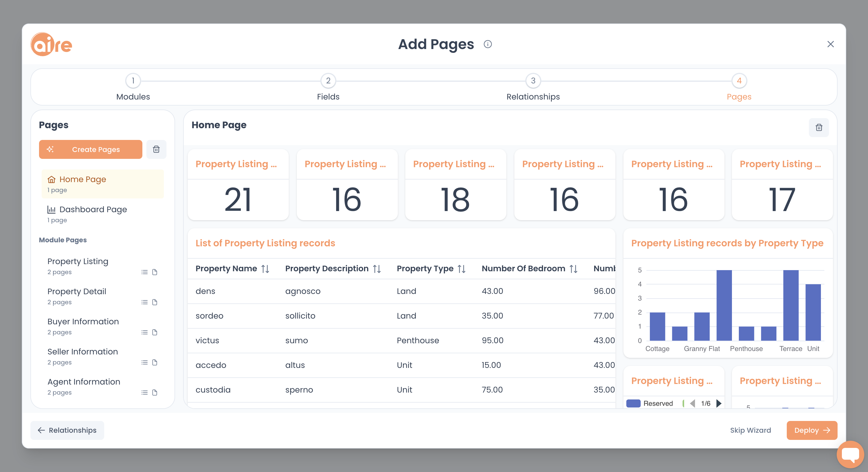This screenshot has height=472, width=868.
Task: Sort by Property Name column
Action: click(265, 269)
